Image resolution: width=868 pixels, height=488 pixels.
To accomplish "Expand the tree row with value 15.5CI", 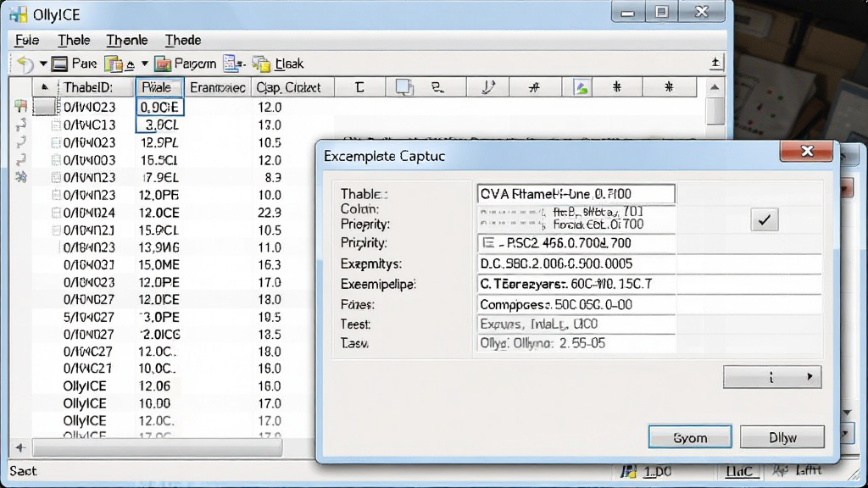I will (x=56, y=160).
